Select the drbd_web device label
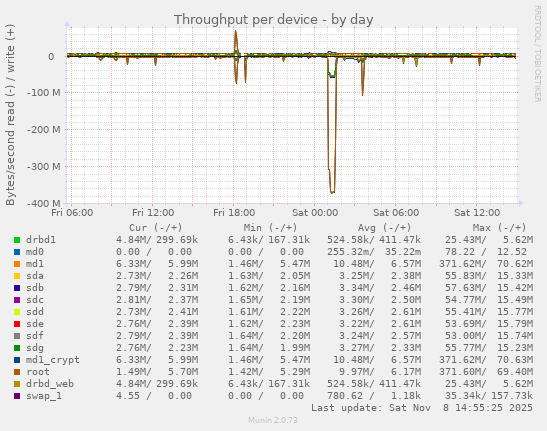The width and height of the screenshot is (547, 431). click(x=50, y=384)
